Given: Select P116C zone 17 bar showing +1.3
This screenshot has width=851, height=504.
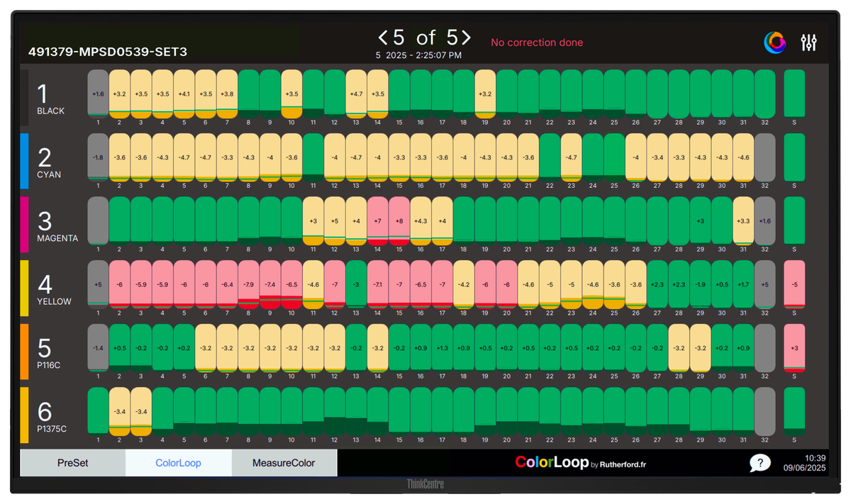Looking at the screenshot, I should [x=443, y=348].
